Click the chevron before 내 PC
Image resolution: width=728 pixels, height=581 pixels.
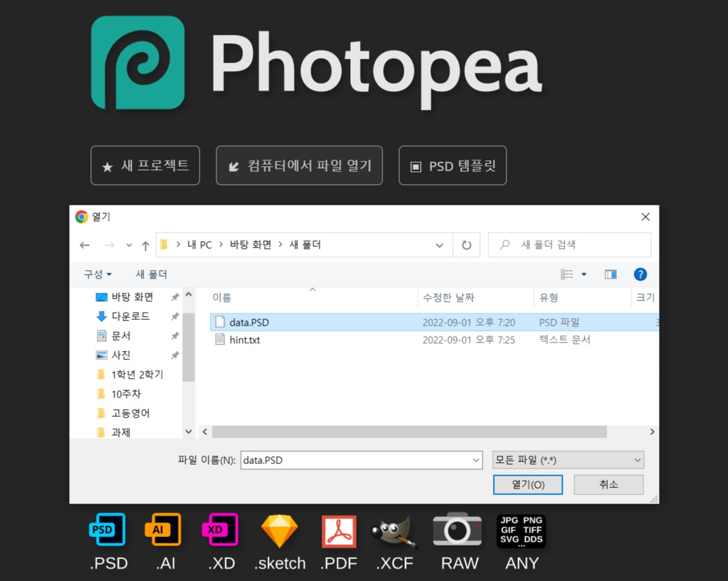click(x=178, y=245)
